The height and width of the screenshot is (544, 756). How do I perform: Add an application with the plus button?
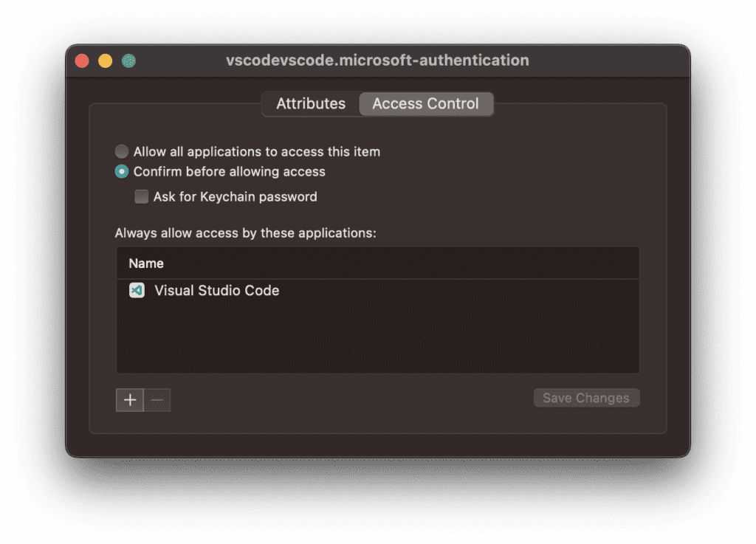point(130,400)
